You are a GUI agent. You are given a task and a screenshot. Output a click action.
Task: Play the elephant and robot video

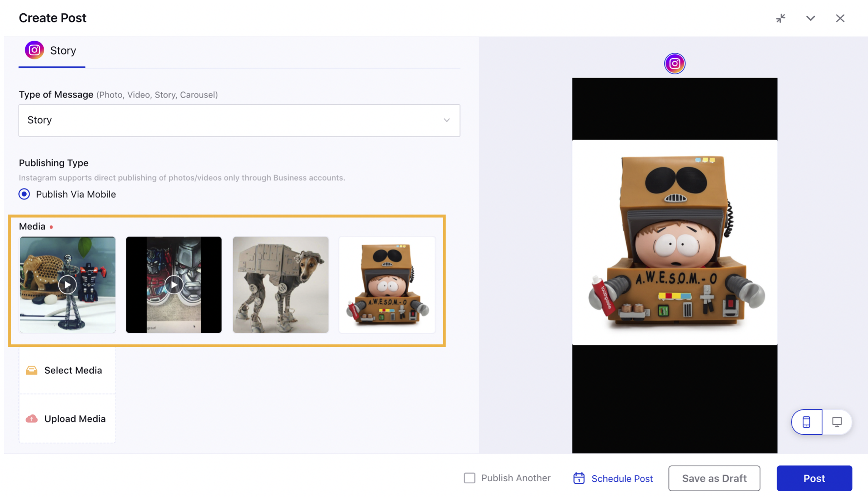click(67, 285)
